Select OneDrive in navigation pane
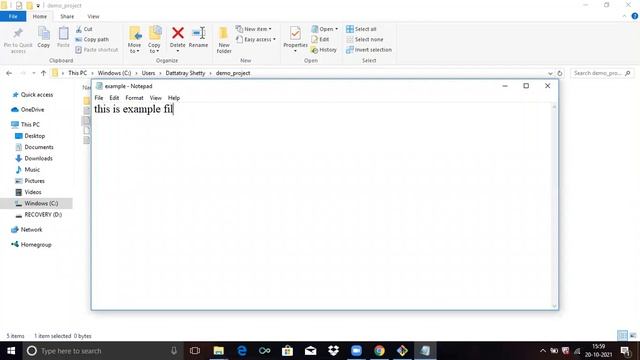 (x=32, y=109)
